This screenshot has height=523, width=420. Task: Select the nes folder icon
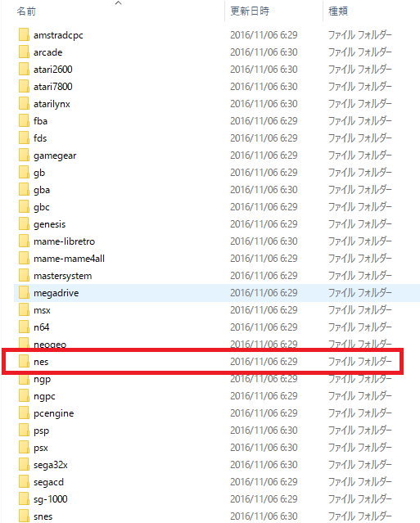coord(24,362)
